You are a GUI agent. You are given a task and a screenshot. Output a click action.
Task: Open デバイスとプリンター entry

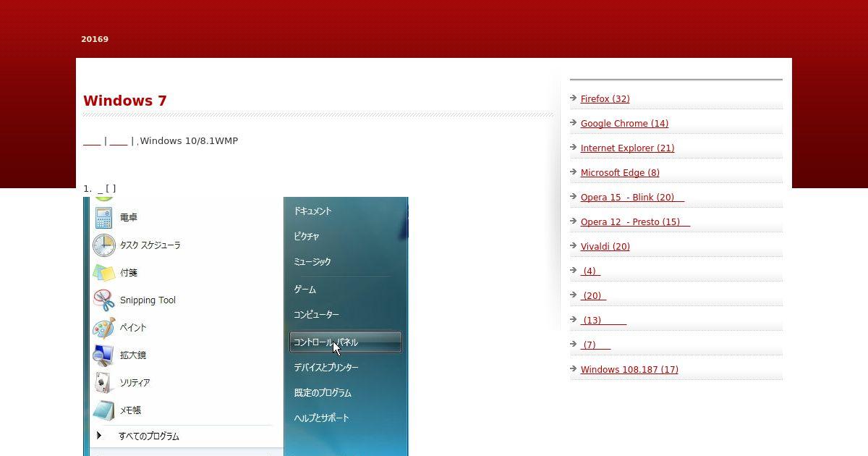pos(326,368)
